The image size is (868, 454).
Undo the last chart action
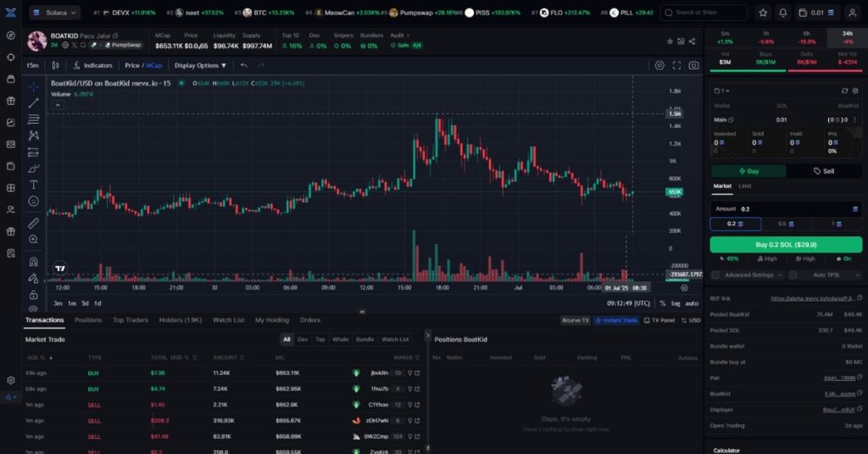tap(244, 65)
